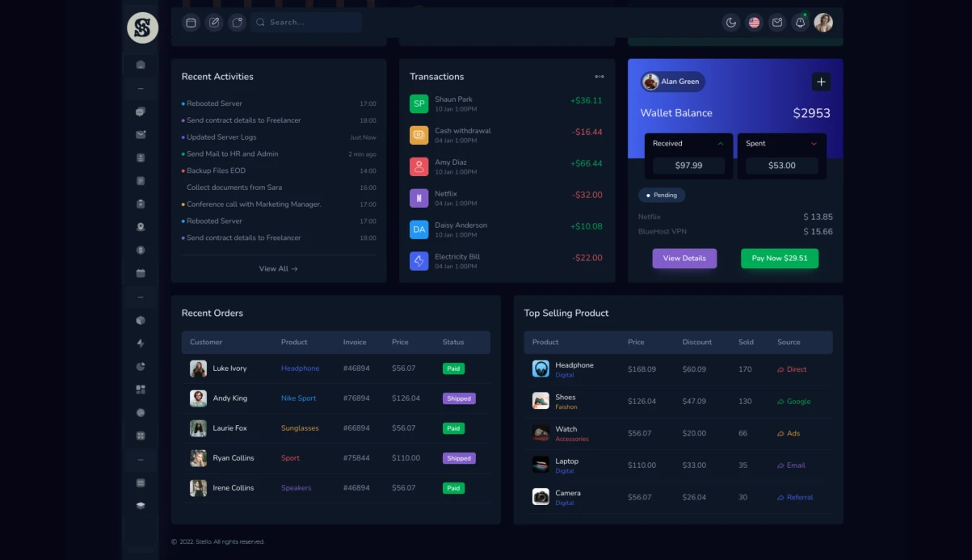Screen dimensions: 972x560
Task: Click the View Details button
Action: (684, 259)
